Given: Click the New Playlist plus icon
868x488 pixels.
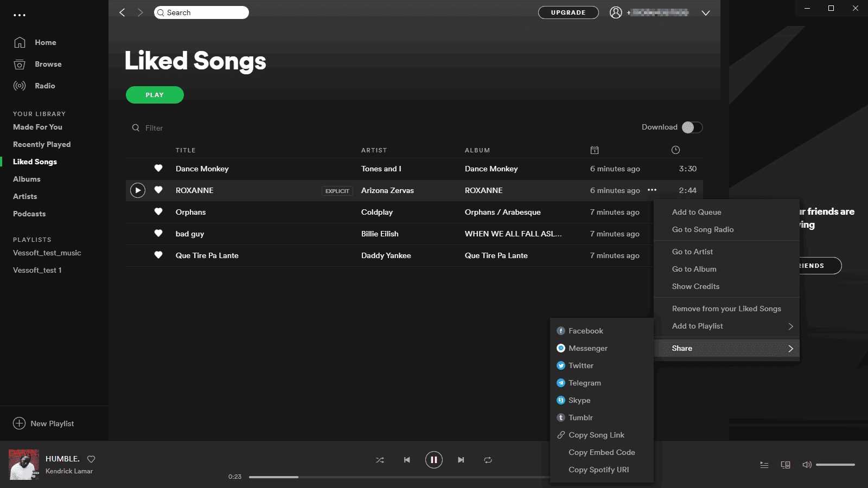Looking at the screenshot, I should click(20, 423).
